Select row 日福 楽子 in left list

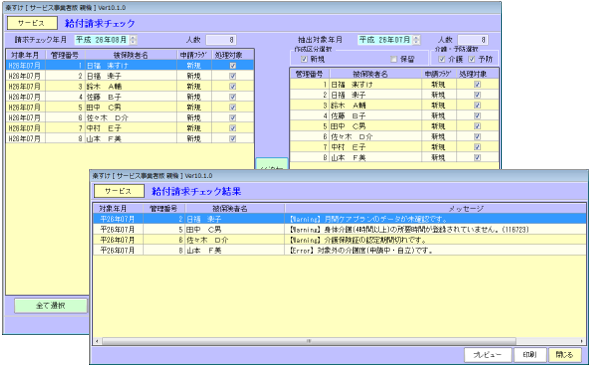coord(130,76)
